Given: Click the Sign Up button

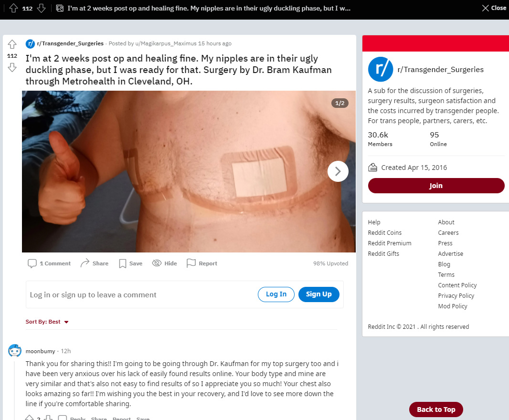Looking at the screenshot, I should (x=318, y=294).
